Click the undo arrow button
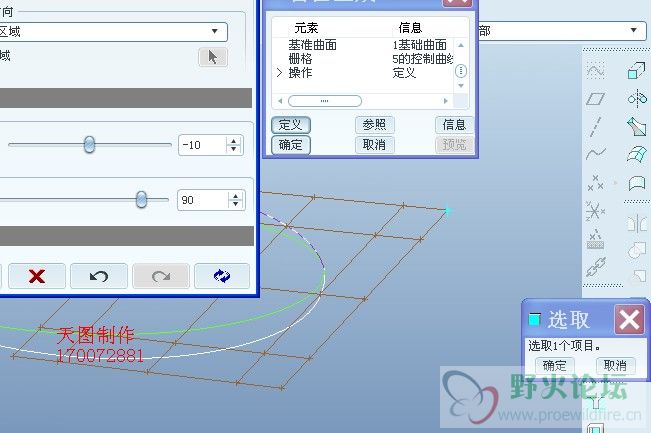 99,276
